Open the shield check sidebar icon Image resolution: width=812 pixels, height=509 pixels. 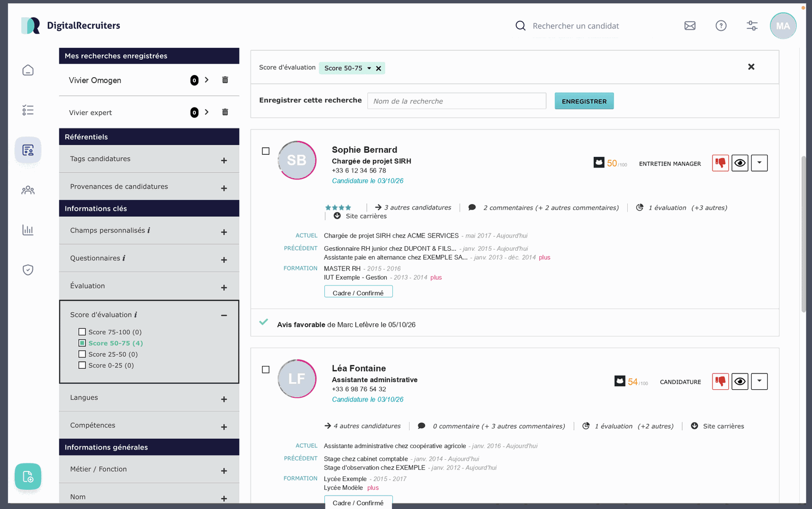(x=28, y=270)
